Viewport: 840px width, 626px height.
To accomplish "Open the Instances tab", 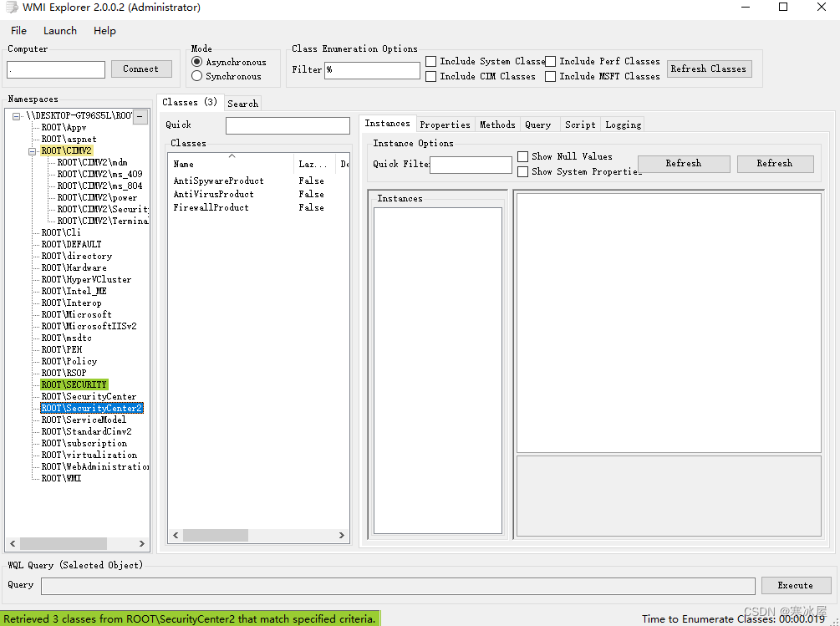I will click(x=387, y=124).
